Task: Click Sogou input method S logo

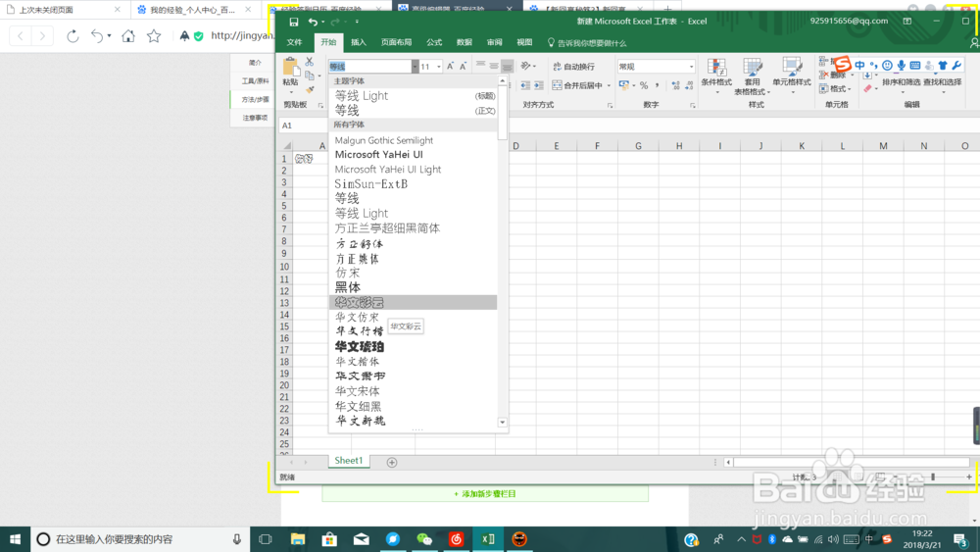Action: click(843, 64)
